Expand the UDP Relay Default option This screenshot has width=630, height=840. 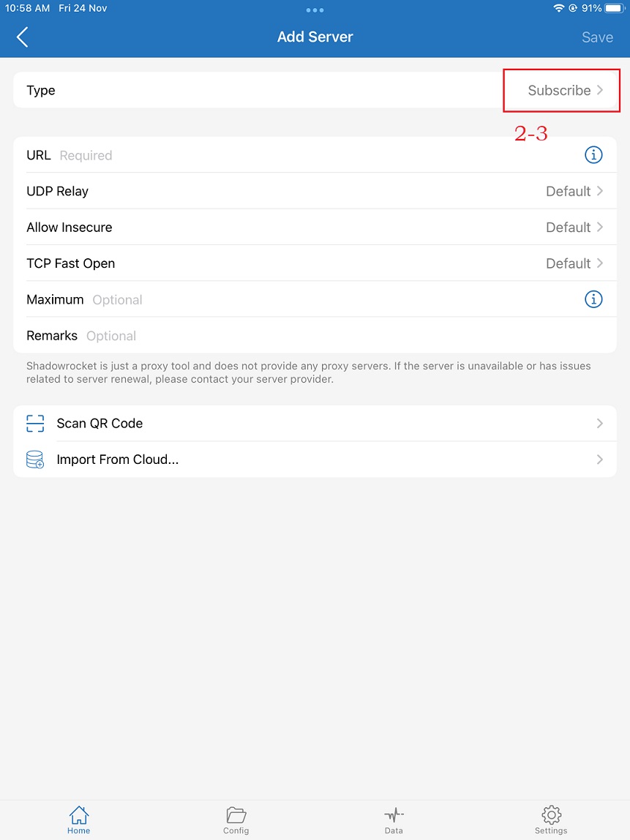574,192
